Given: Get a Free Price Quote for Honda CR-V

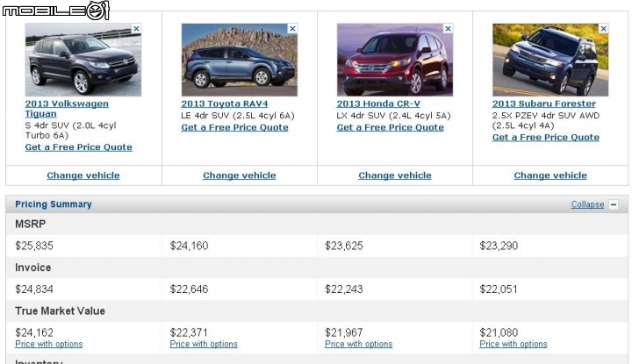Looking at the screenshot, I should pos(390,128).
